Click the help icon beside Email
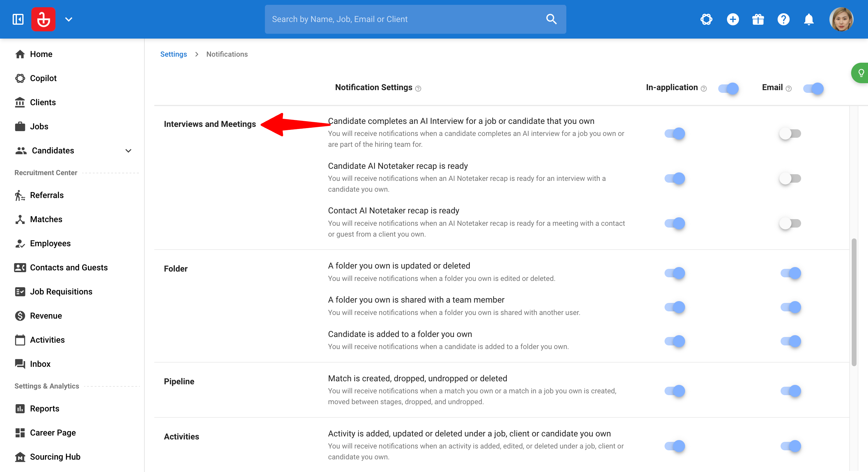Screen dimensions: 868x472 [x=788, y=89]
